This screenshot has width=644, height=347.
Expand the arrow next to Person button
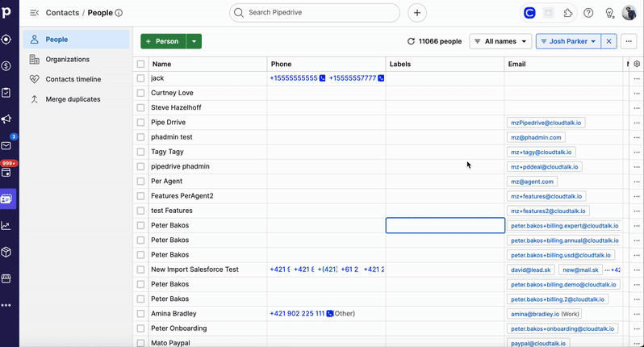click(194, 41)
